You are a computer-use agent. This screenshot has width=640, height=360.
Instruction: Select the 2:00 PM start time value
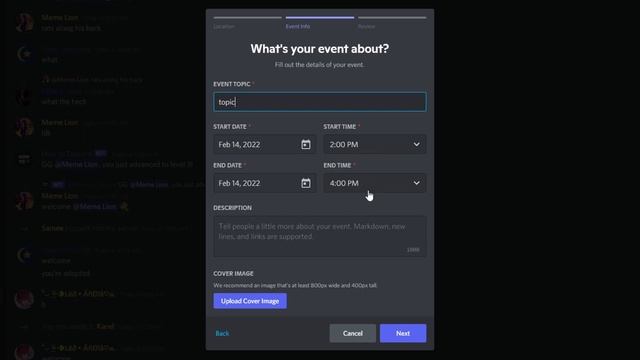tap(344, 144)
